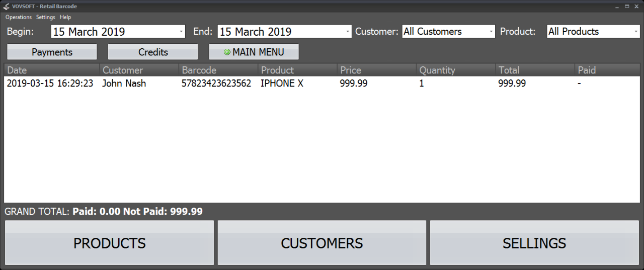This screenshot has height=270, width=644.
Task: Expand the End date dropdown
Action: [348, 32]
